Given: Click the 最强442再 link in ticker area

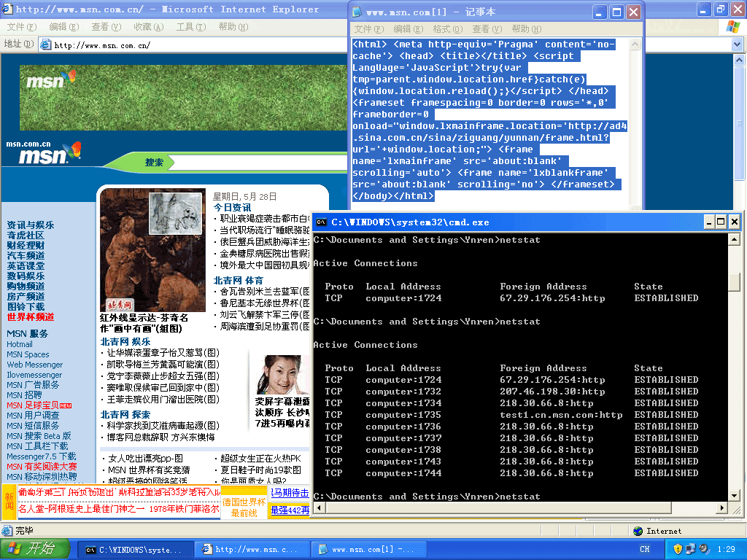Looking at the screenshot, I should [x=290, y=510].
